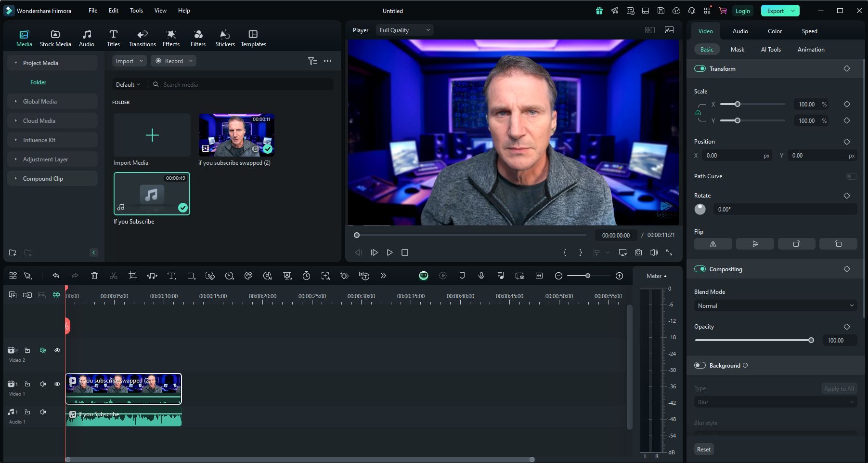This screenshot has width=868, height=463.
Task: Select the Crop tool in timeline toolbar
Action: 133,276
